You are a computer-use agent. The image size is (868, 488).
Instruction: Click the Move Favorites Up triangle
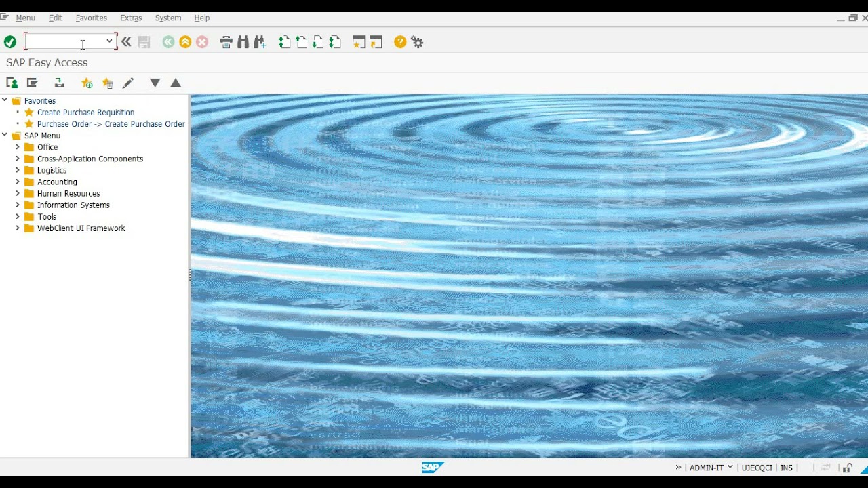[x=176, y=83]
